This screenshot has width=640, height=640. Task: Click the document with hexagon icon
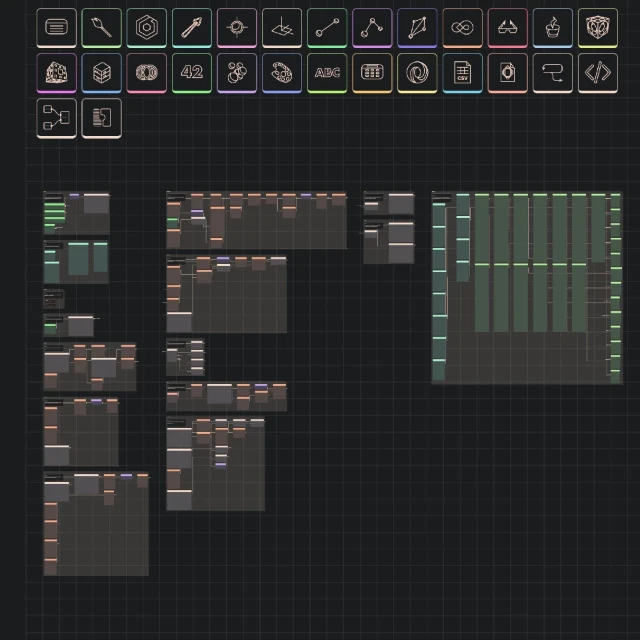click(x=508, y=73)
